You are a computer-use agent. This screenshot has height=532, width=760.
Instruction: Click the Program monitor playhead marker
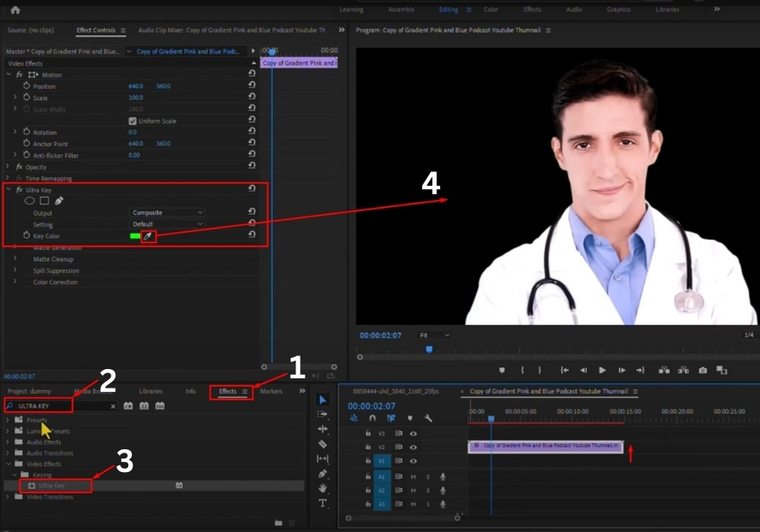[x=429, y=350]
